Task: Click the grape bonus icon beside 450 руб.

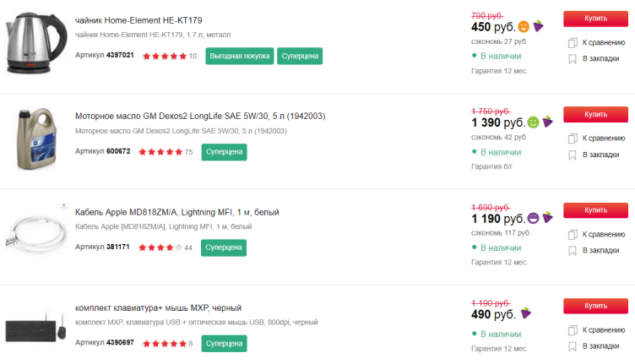Action: click(538, 26)
